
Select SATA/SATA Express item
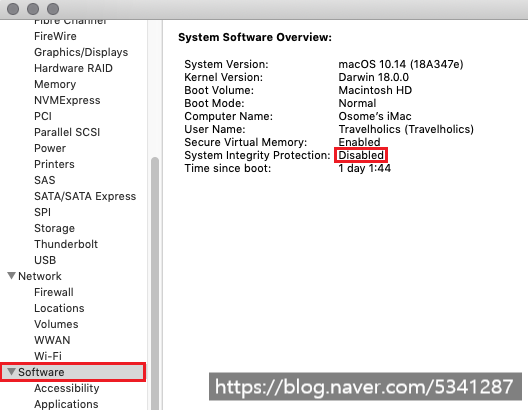pos(85,196)
